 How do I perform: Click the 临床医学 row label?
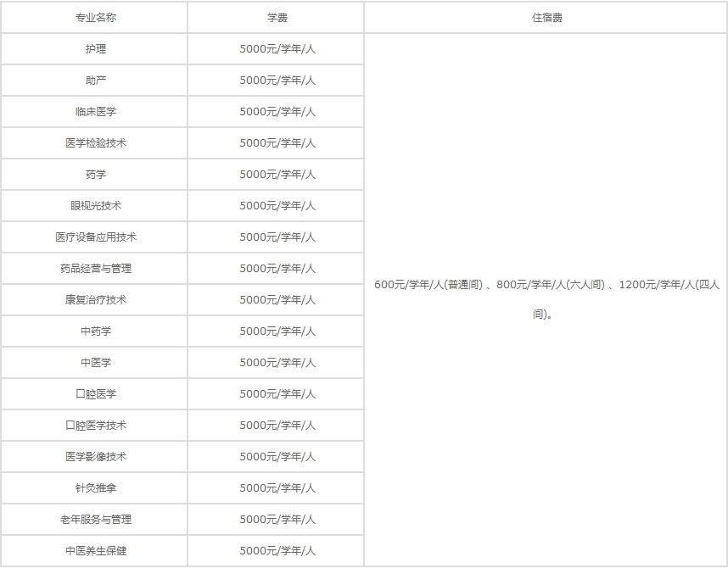(x=93, y=111)
